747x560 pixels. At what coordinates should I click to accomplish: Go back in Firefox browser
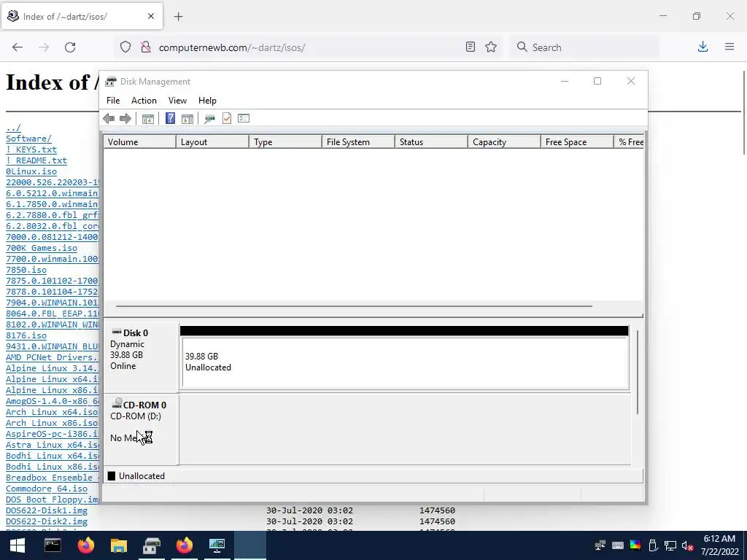click(18, 47)
